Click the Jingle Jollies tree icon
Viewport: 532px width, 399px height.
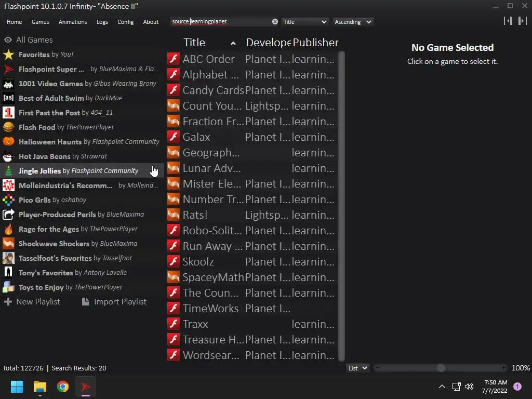(8, 171)
